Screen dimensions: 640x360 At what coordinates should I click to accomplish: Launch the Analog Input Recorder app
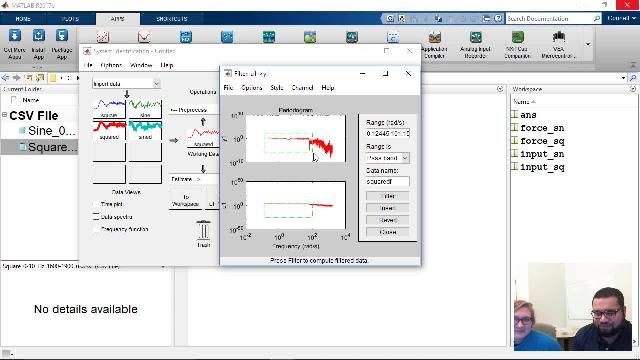475,45
